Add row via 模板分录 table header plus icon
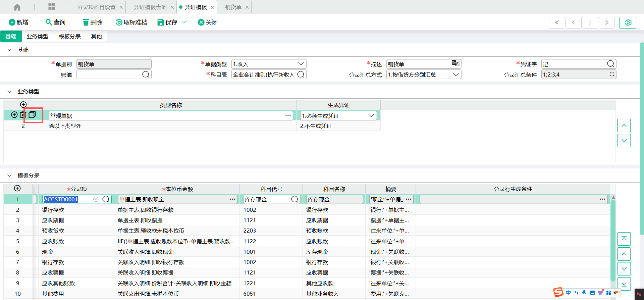The image size is (644, 300). (17, 188)
